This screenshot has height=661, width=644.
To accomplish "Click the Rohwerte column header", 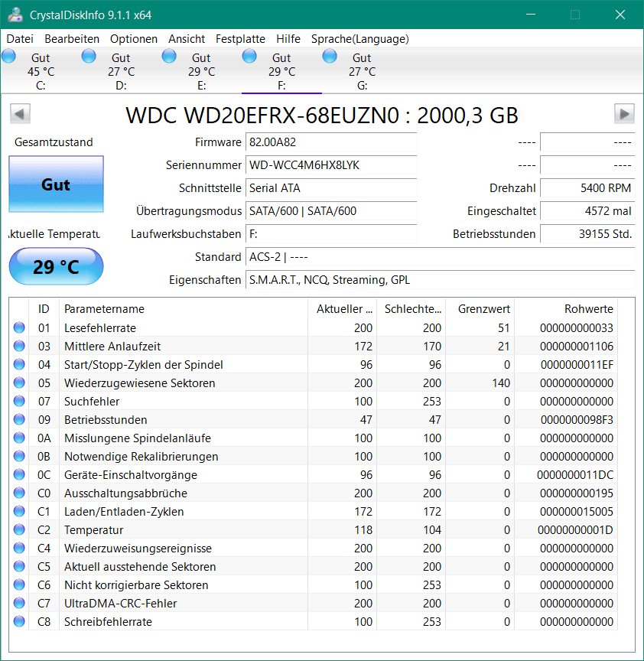I will click(x=566, y=308).
